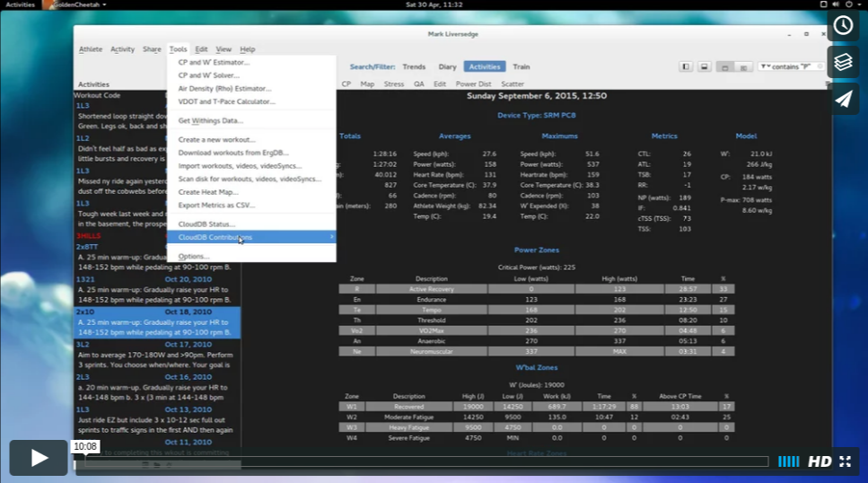
Task: Choose CP and W' Estimator...
Action: point(251,63)
